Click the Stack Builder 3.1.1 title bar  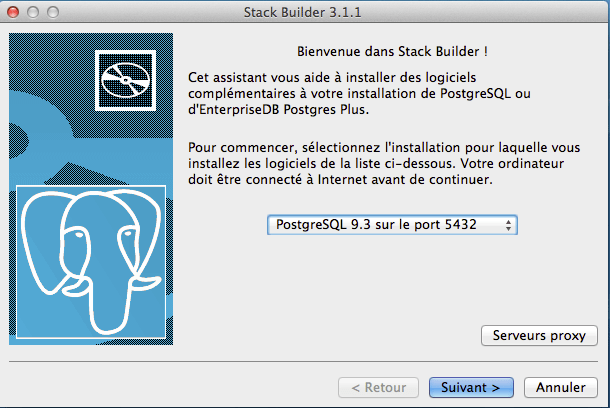[304, 13]
